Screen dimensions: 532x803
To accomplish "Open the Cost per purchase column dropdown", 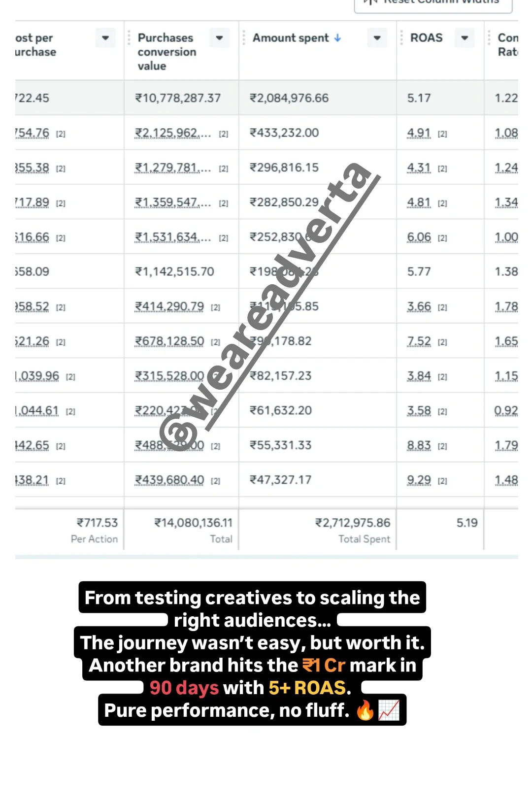I will pos(105,38).
